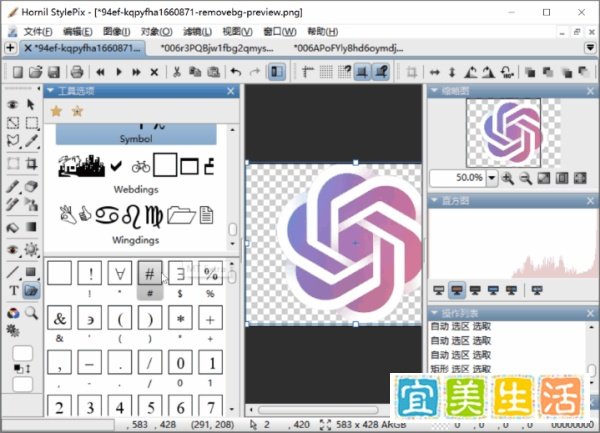The height and width of the screenshot is (433, 600).
Task: Click the Paste toolbar icon
Action: 214,72
